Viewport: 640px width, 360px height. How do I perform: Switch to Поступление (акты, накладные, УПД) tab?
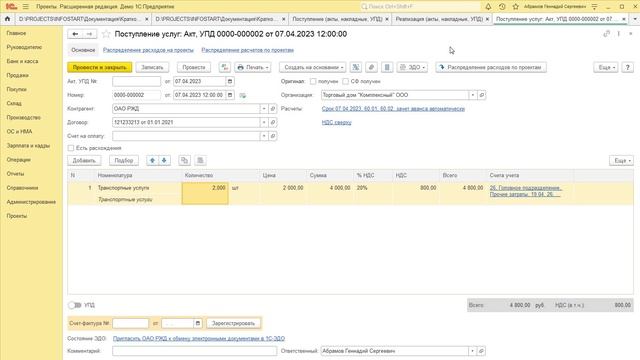(337, 19)
